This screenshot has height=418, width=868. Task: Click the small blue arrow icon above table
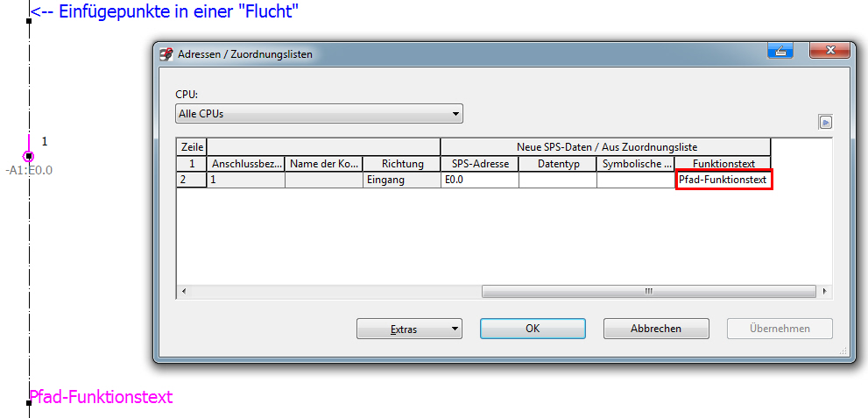(826, 123)
